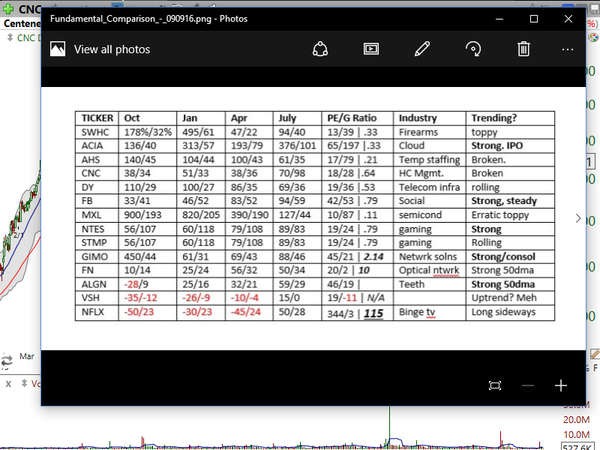
Task: Select the ACIA ticker cell
Action: pos(97,146)
